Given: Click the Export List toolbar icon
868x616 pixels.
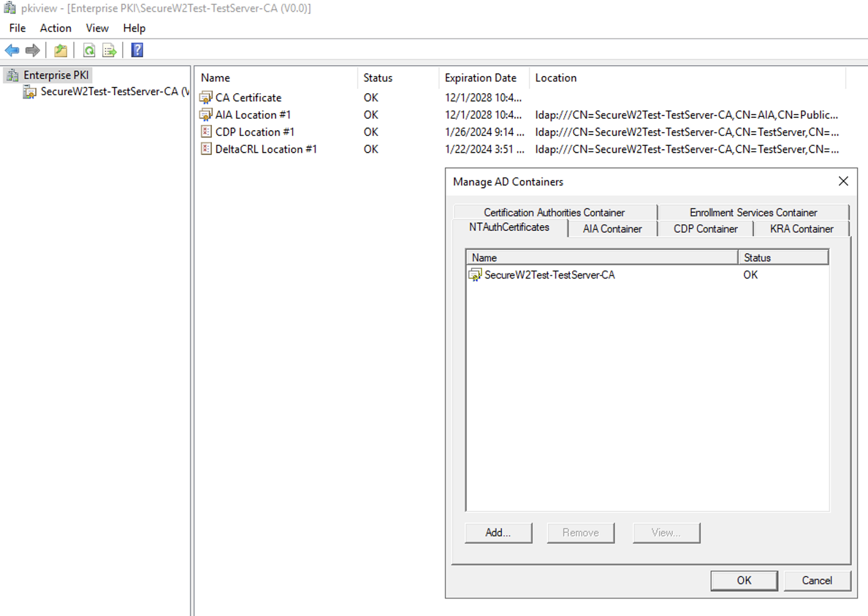Looking at the screenshot, I should coord(110,50).
